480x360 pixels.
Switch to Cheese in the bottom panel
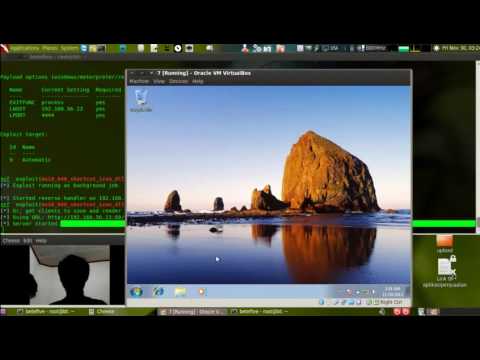coord(102,311)
